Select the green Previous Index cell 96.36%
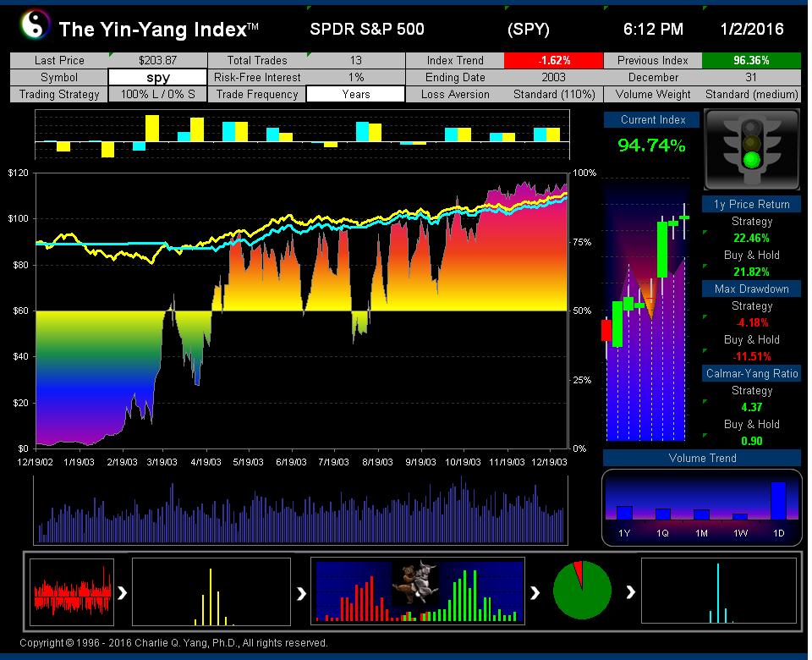The width and height of the screenshot is (812, 660). (x=751, y=60)
